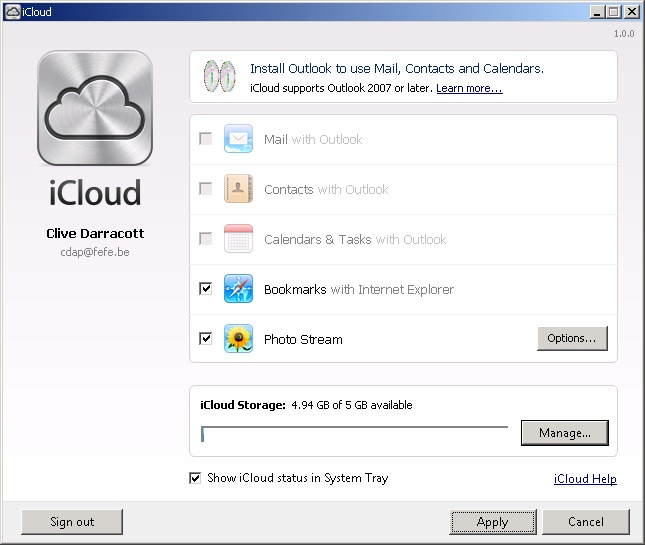Disable the Photo Stream checkbox

pyautogui.click(x=206, y=339)
